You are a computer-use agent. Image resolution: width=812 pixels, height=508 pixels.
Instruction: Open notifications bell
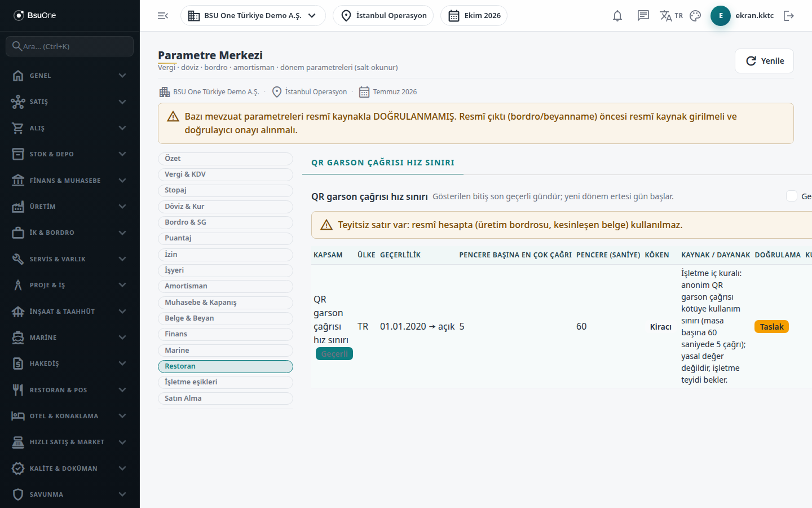tap(617, 16)
